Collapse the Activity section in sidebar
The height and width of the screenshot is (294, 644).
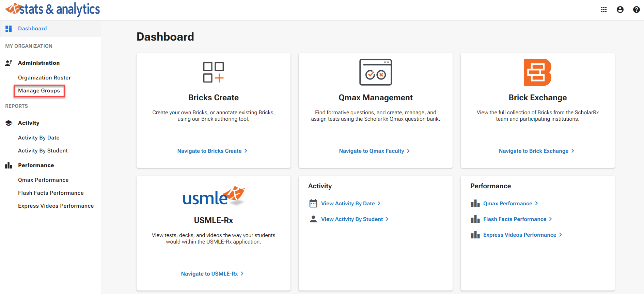point(29,123)
